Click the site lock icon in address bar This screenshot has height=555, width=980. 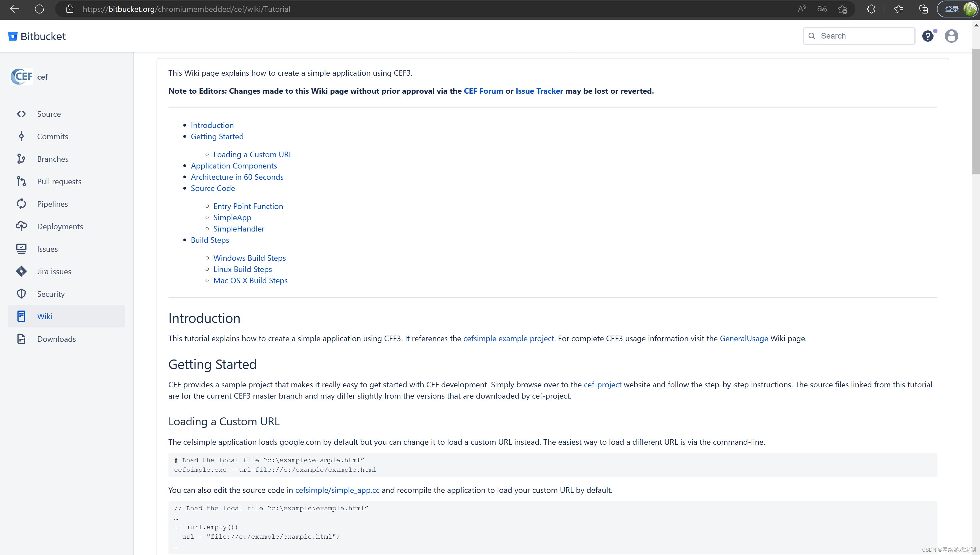point(70,9)
